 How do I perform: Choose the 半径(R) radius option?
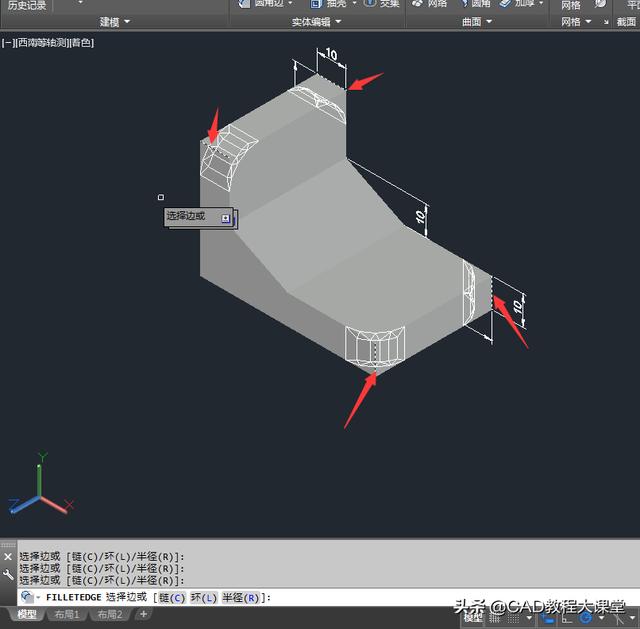click(x=240, y=597)
